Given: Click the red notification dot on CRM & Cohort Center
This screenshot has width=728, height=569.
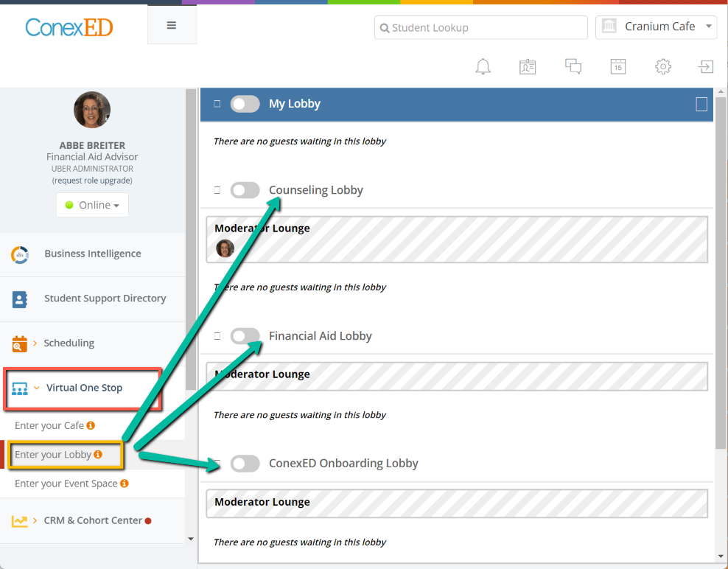Looking at the screenshot, I should click(x=148, y=520).
